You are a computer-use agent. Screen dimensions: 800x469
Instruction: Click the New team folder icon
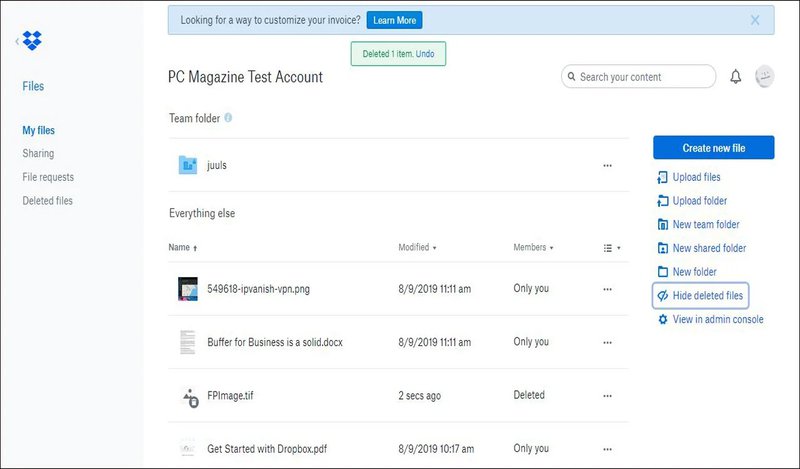(662, 224)
